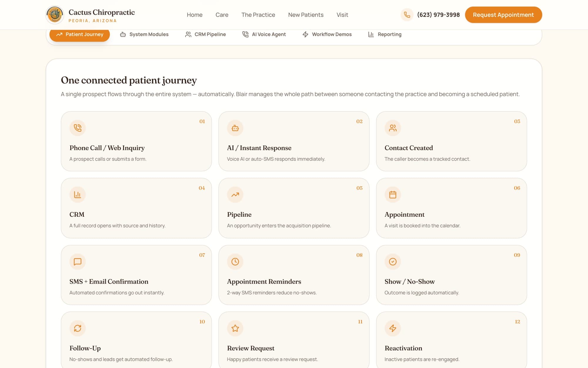Image resolution: width=588 pixels, height=368 pixels.
Task: Switch to the AI Voice Agent tab
Action: (x=264, y=34)
